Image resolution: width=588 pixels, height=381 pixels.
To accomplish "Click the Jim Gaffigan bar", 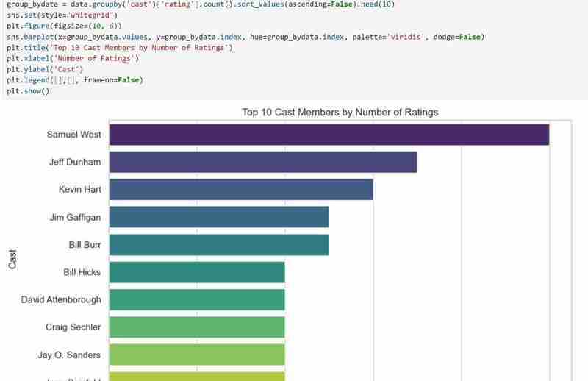I will click(x=219, y=217).
